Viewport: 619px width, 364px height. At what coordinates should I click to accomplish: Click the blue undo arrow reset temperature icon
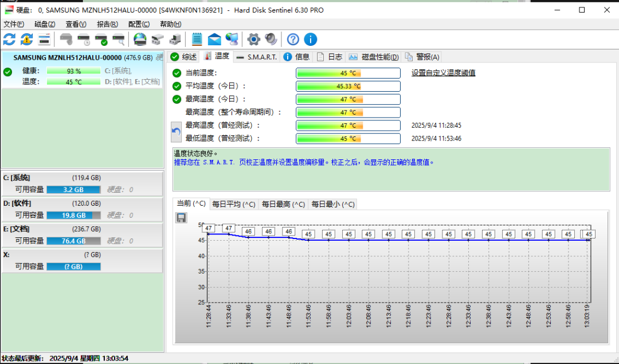[x=176, y=132]
